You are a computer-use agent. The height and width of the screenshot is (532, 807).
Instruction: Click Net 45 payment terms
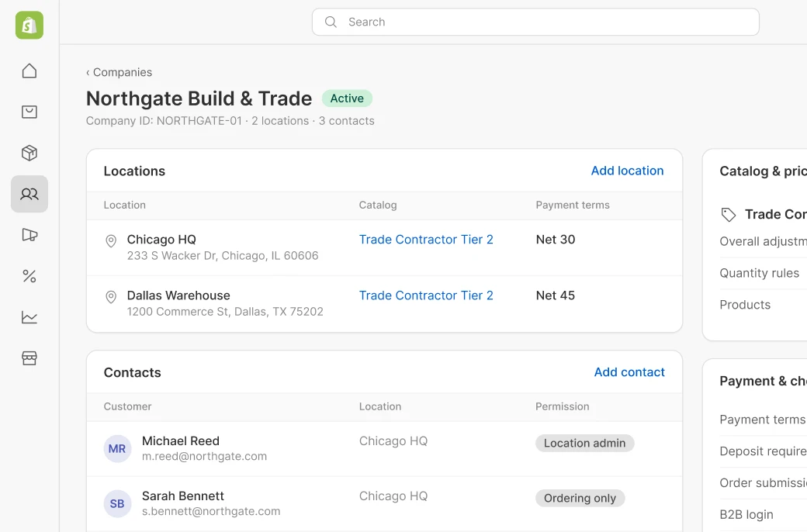[556, 295]
